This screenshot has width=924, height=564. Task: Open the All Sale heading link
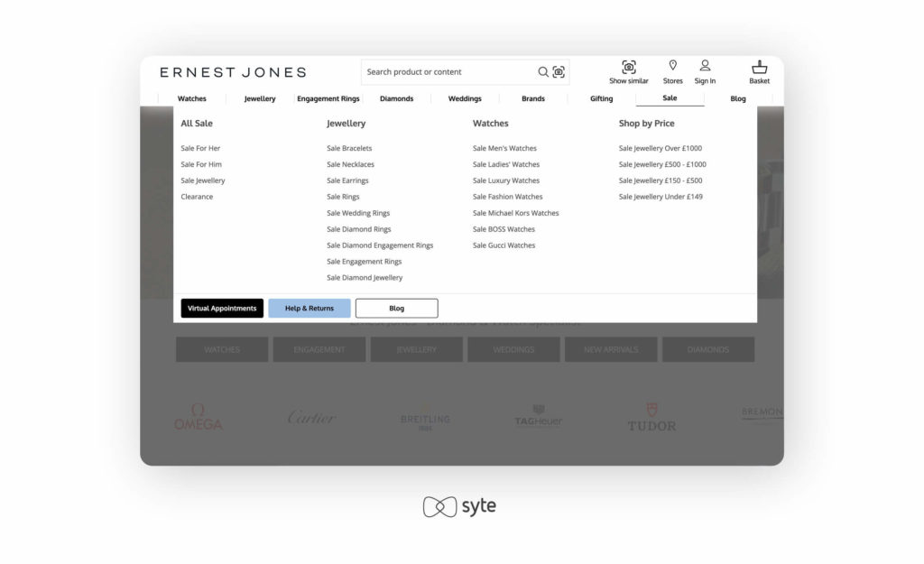(x=197, y=123)
